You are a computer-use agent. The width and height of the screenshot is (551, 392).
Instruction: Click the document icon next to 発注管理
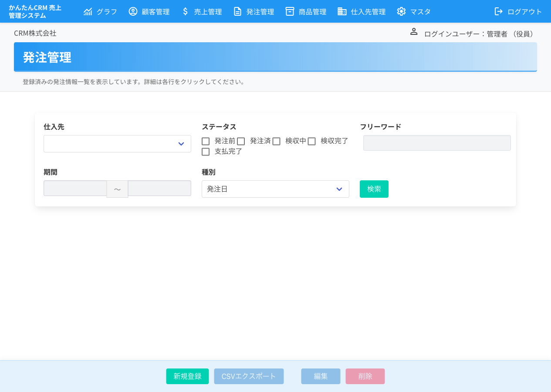coord(237,11)
